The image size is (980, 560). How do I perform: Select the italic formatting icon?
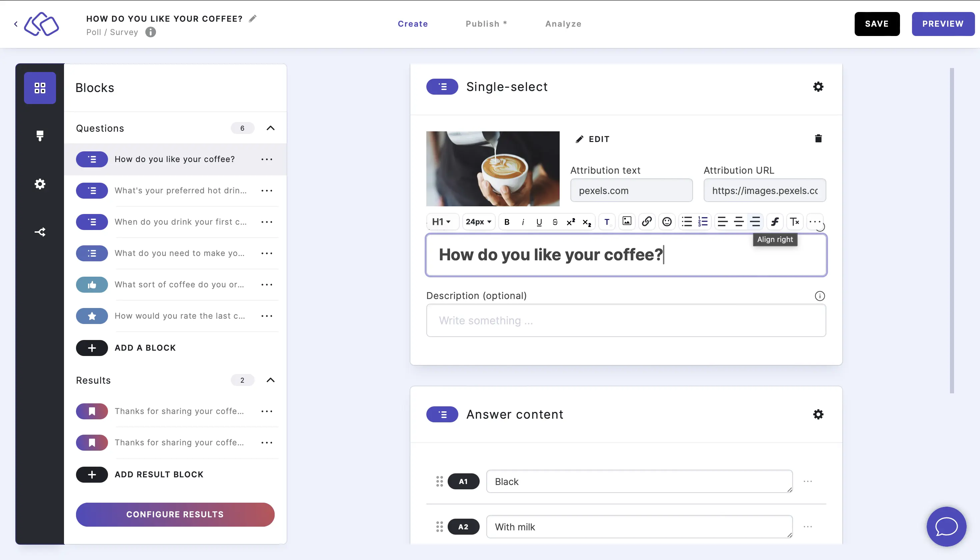pyautogui.click(x=523, y=221)
